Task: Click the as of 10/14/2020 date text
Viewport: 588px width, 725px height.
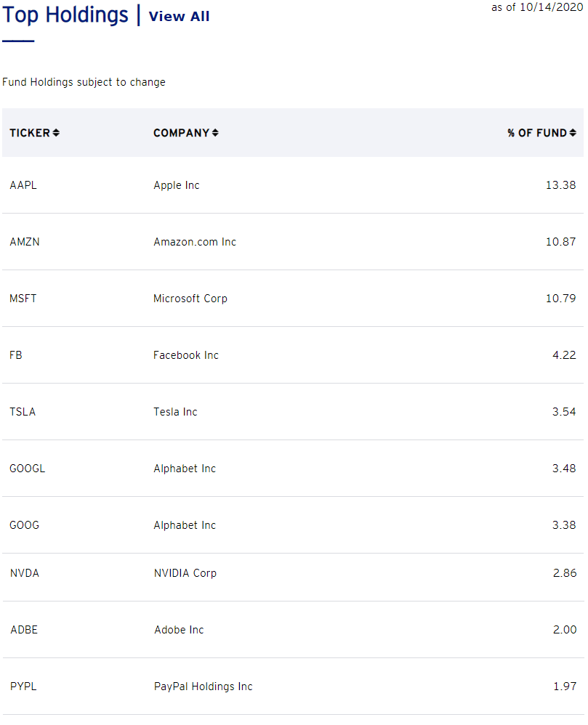Action: [537, 7]
